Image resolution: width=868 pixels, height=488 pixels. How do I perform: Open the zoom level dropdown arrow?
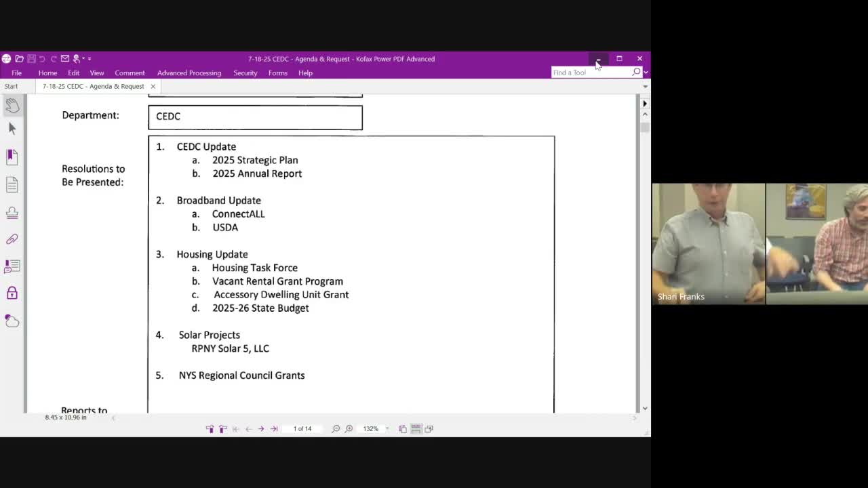387,429
